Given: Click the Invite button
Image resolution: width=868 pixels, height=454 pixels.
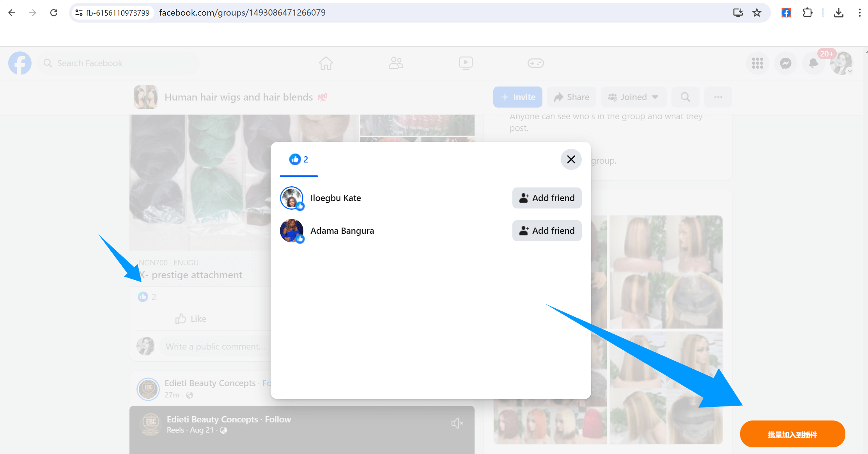Looking at the screenshot, I should (517, 97).
